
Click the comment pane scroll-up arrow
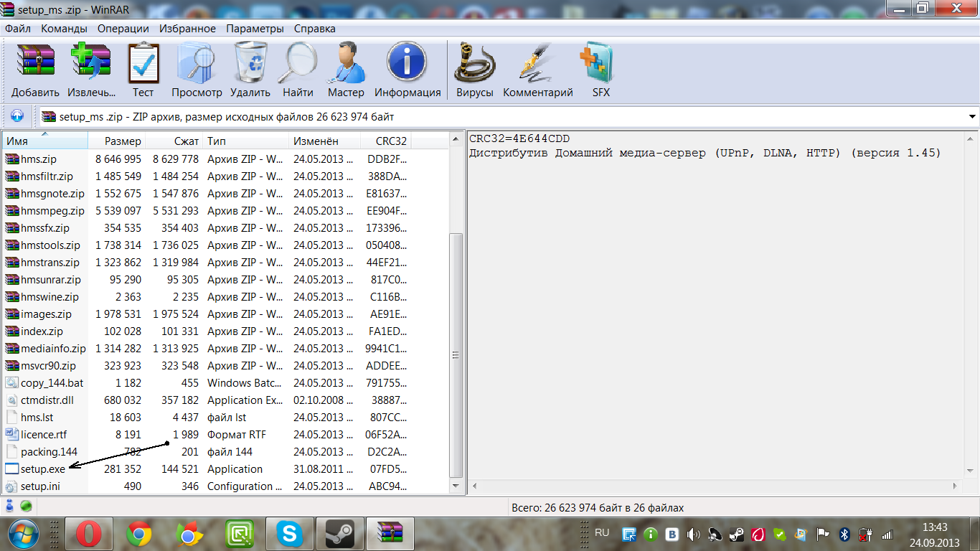(970, 139)
